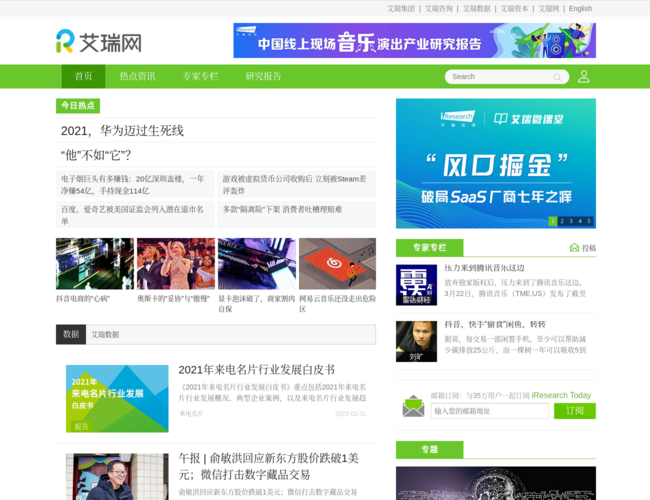
Task: Click the 抖音电商的“心病” caption
Action: coord(83,299)
